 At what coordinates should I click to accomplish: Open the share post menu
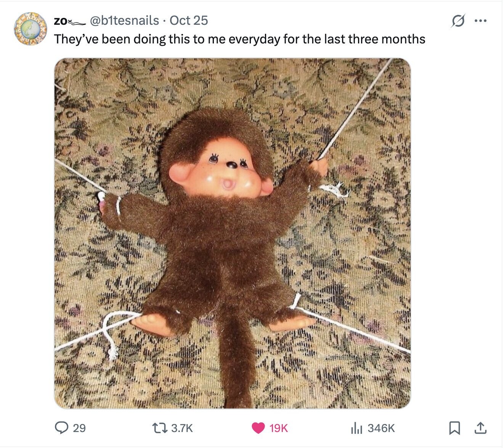480,428
